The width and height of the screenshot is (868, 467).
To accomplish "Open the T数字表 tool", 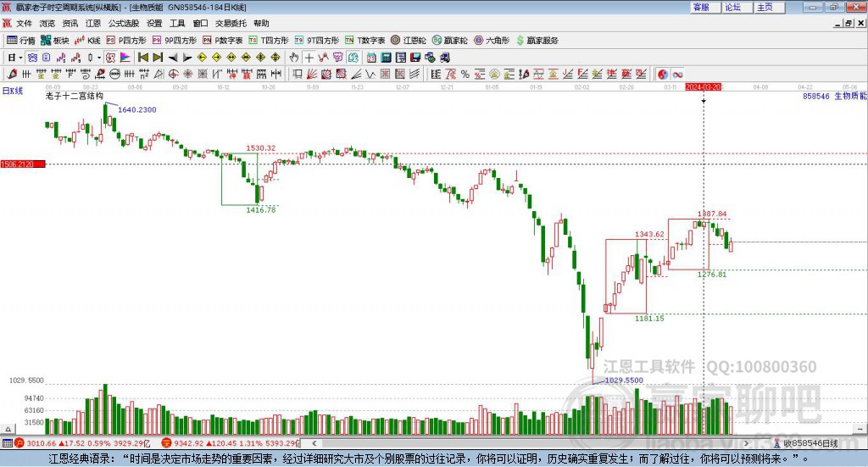I will [x=364, y=41].
